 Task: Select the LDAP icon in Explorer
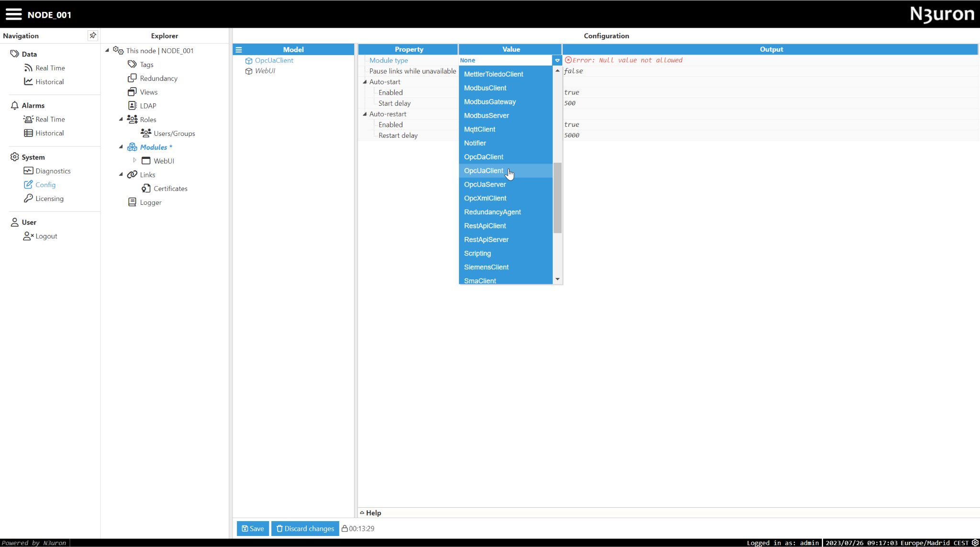coord(133,105)
